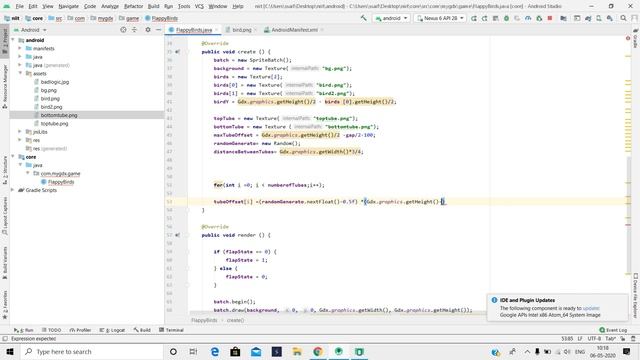Click the Make Project hammer icon
The width and height of the screenshot is (640, 360).
point(363,18)
